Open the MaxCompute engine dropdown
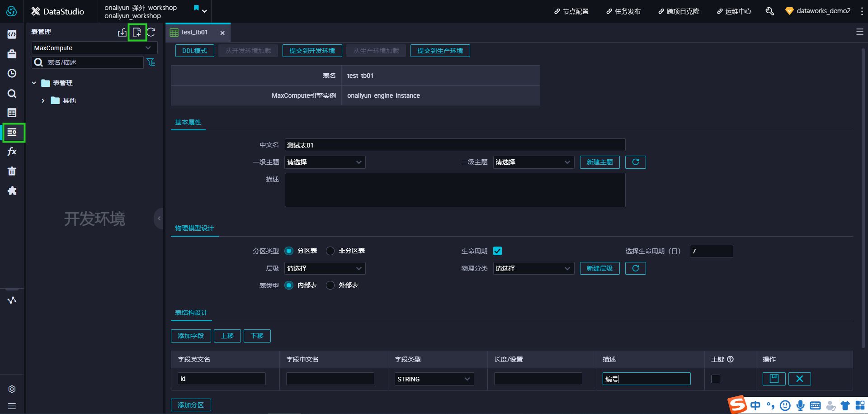868x414 pixels. coord(94,48)
